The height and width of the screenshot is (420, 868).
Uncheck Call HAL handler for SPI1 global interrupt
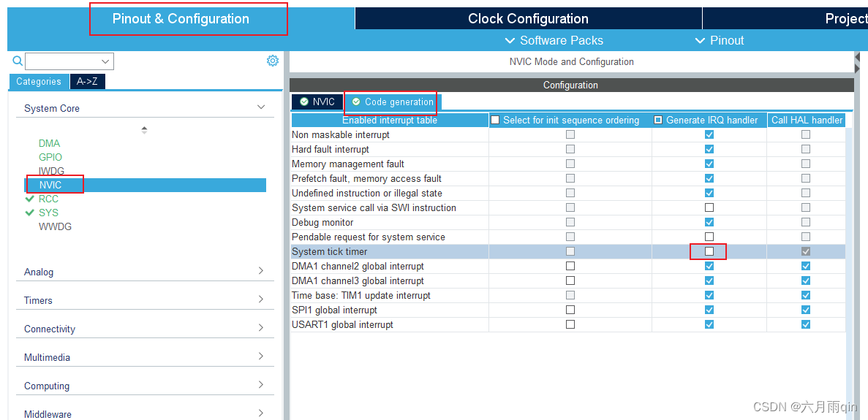(x=805, y=310)
